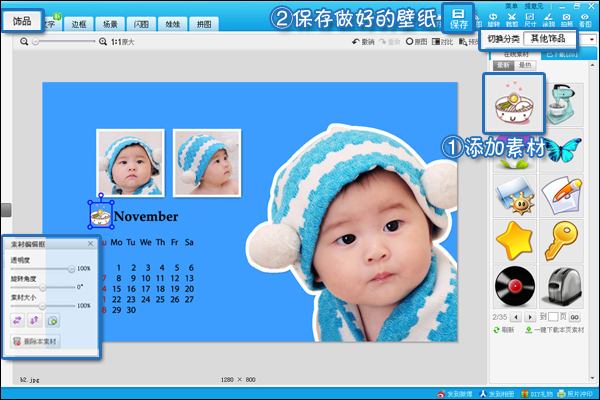Select the 最热 (Hottest) sort tab
Viewport: 600px width, 400px height.
click(x=524, y=65)
